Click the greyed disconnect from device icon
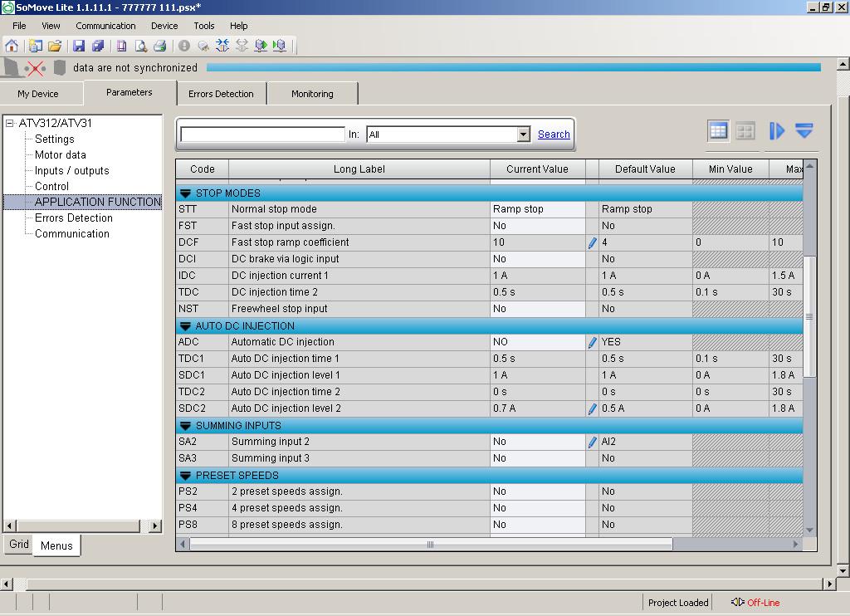 pyautogui.click(x=242, y=46)
